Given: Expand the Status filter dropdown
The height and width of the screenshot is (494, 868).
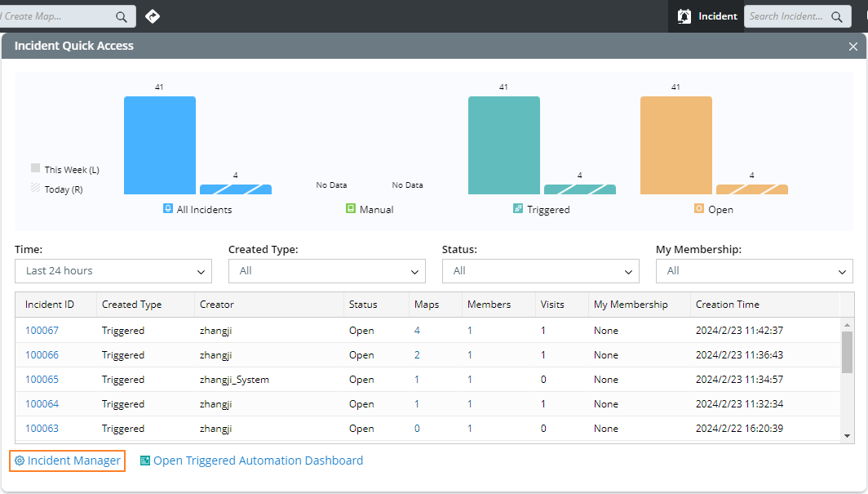Looking at the screenshot, I should [540, 271].
